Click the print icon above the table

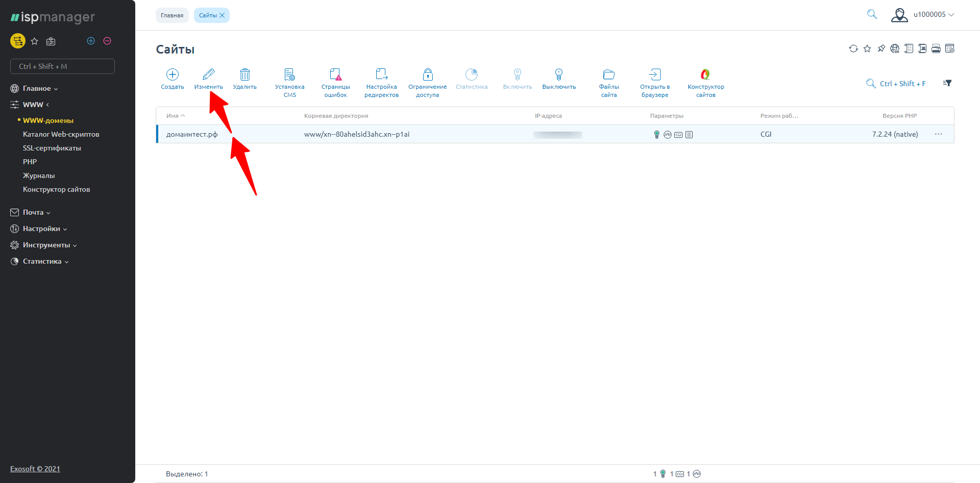point(936,48)
